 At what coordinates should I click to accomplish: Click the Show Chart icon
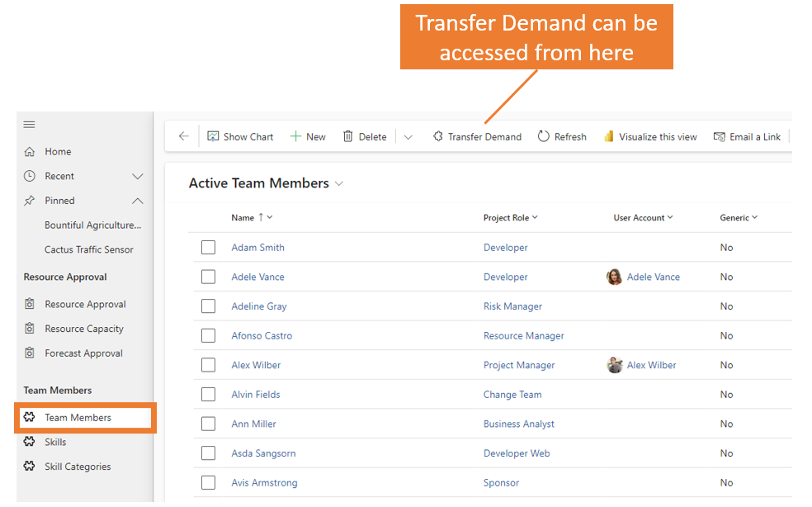[213, 136]
